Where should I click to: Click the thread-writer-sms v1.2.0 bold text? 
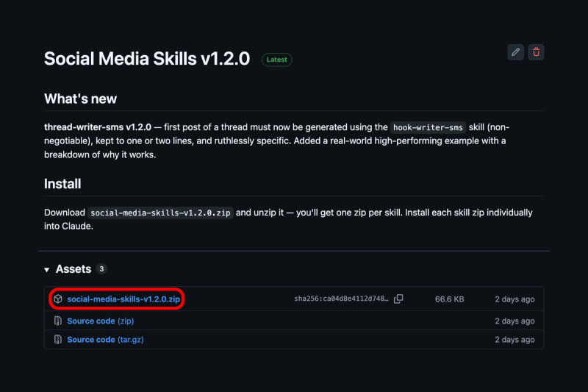[98, 127]
